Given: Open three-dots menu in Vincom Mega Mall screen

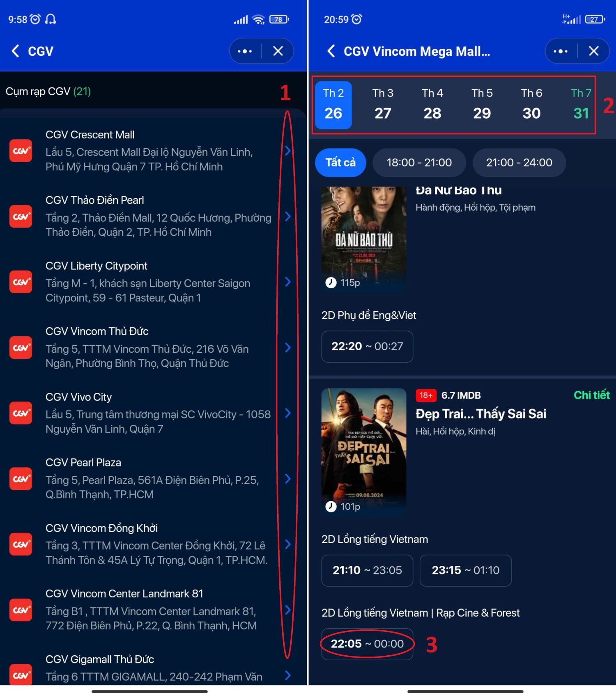Looking at the screenshot, I should coord(561,51).
